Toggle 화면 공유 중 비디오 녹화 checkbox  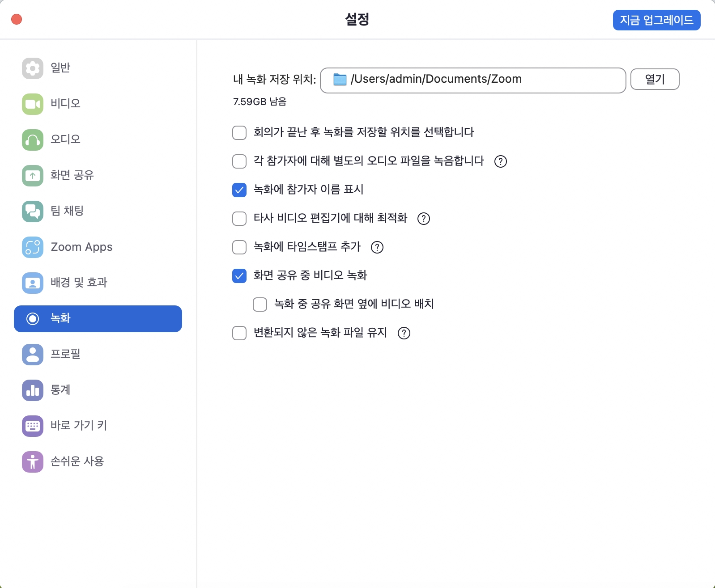coord(239,276)
